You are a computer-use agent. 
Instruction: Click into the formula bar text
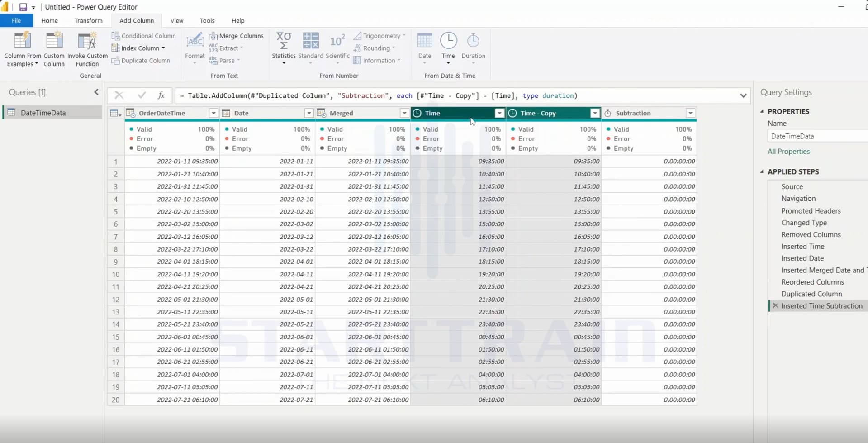(x=456, y=95)
